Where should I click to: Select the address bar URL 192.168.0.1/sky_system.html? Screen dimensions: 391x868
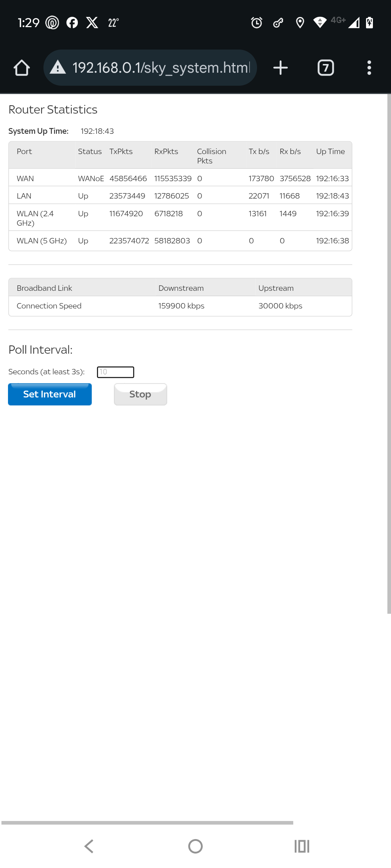tap(161, 68)
